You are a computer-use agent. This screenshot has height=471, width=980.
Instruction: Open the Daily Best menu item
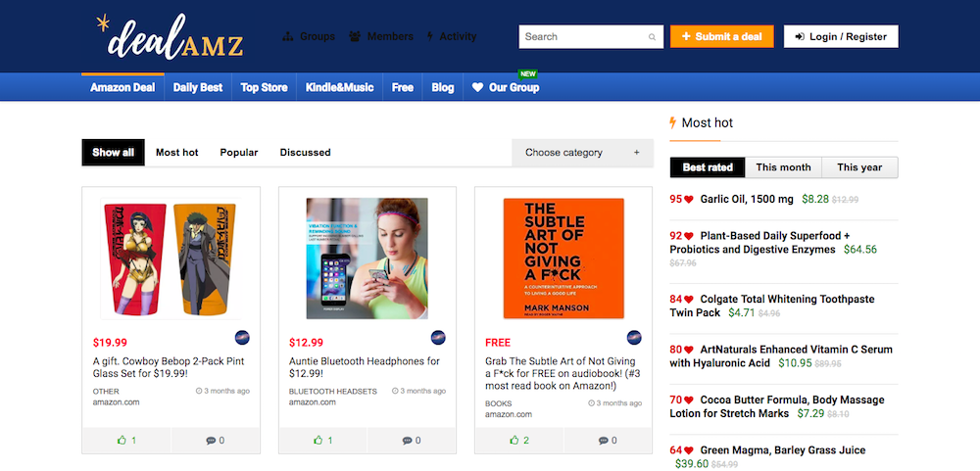coord(198,87)
